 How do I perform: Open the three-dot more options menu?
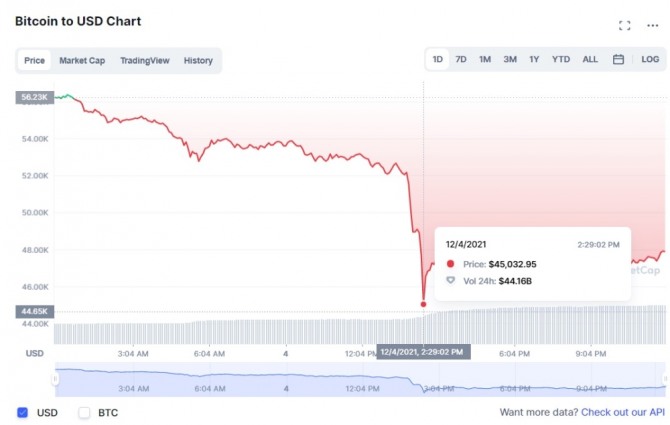click(x=652, y=26)
